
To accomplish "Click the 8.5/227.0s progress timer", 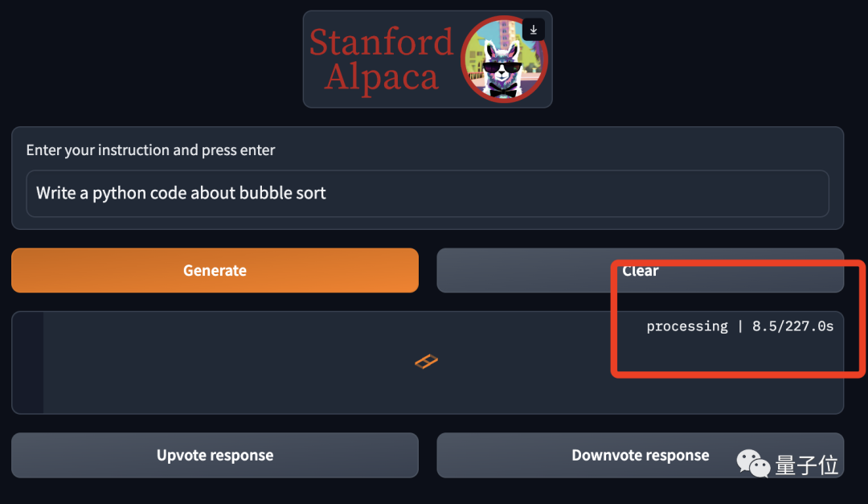I will [792, 326].
